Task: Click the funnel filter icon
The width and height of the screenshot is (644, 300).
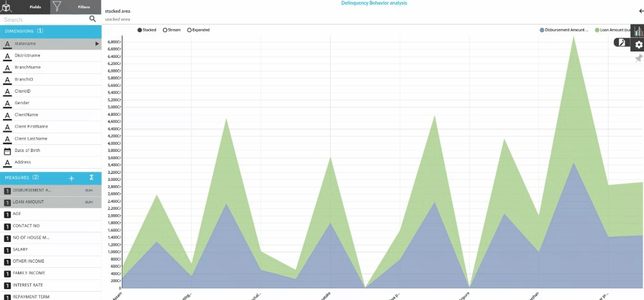Action: point(57,7)
